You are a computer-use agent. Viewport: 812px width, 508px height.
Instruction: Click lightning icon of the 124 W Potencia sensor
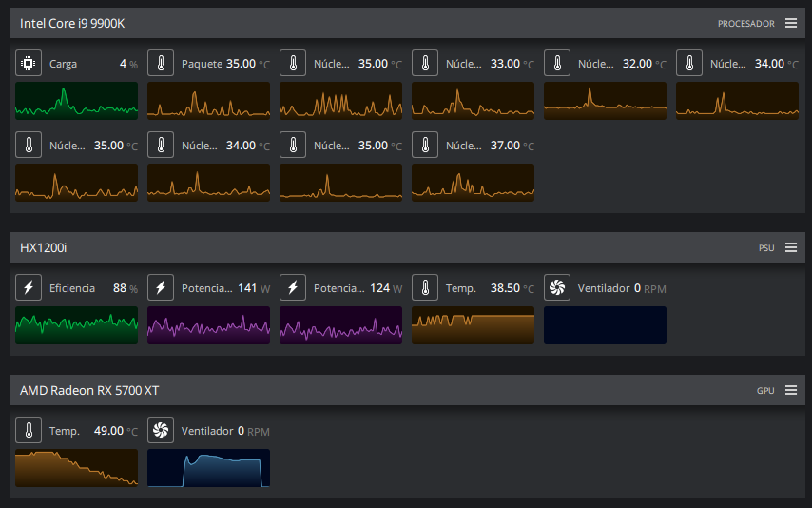(x=293, y=287)
